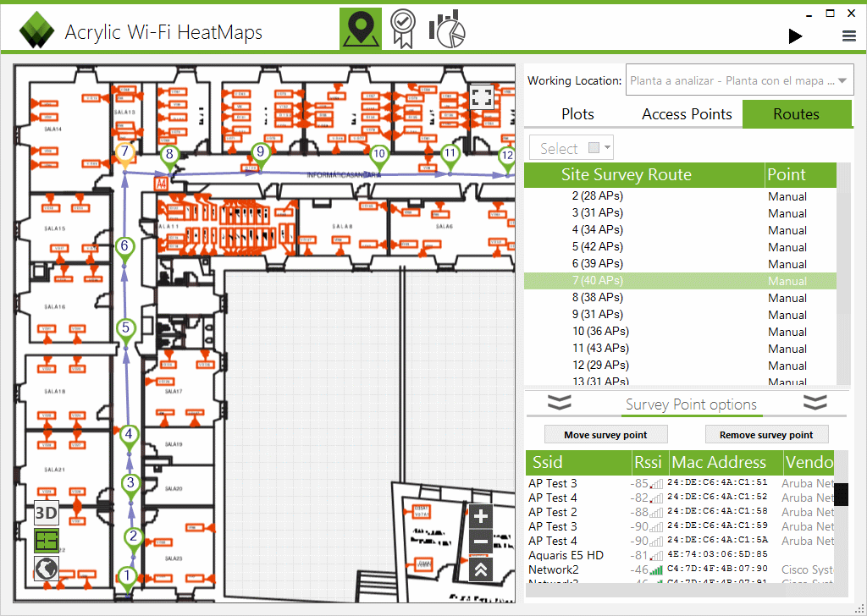This screenshot has width=867, height=616.
Task: Select route row 12 (29 APs)
Action: pos(680,366)
